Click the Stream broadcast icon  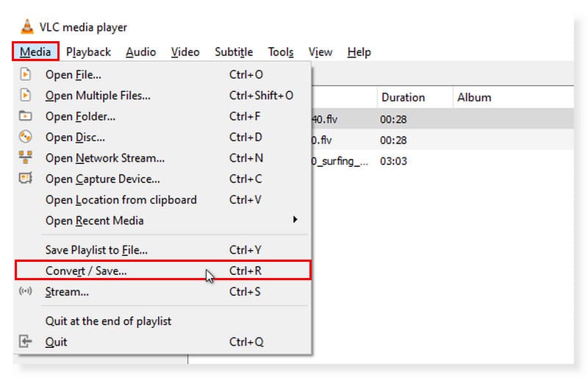(26, 292)
